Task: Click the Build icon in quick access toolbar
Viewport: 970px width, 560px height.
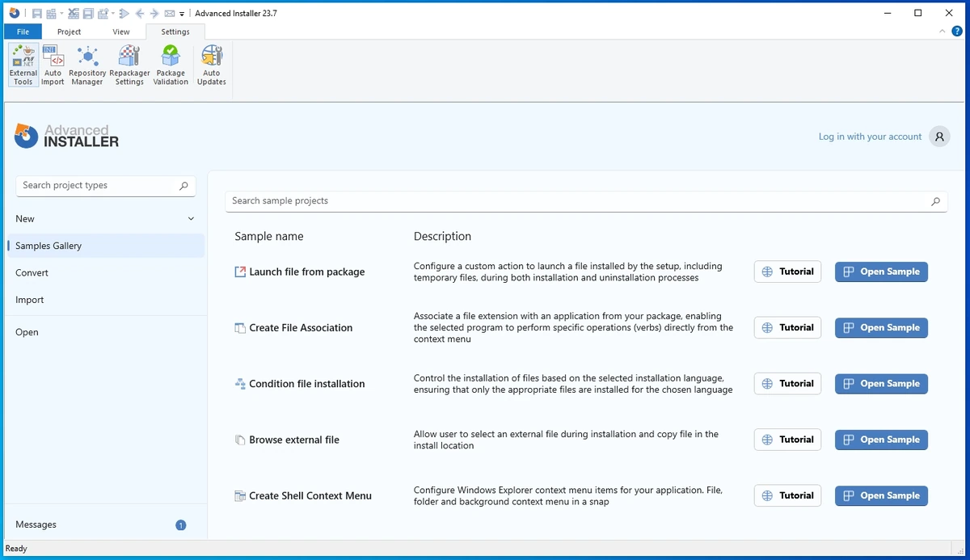Action: click(51, 14)
